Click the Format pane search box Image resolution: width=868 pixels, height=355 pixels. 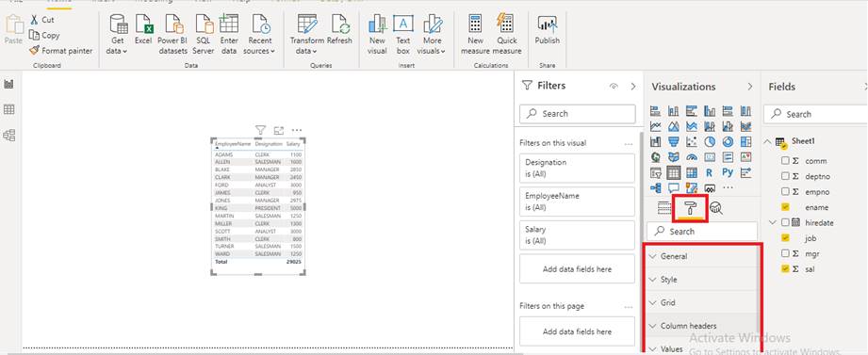tap(702, 231)
